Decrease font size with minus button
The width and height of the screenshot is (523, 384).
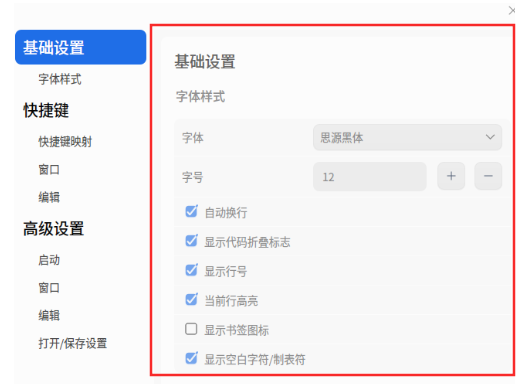tap(488, 176)
